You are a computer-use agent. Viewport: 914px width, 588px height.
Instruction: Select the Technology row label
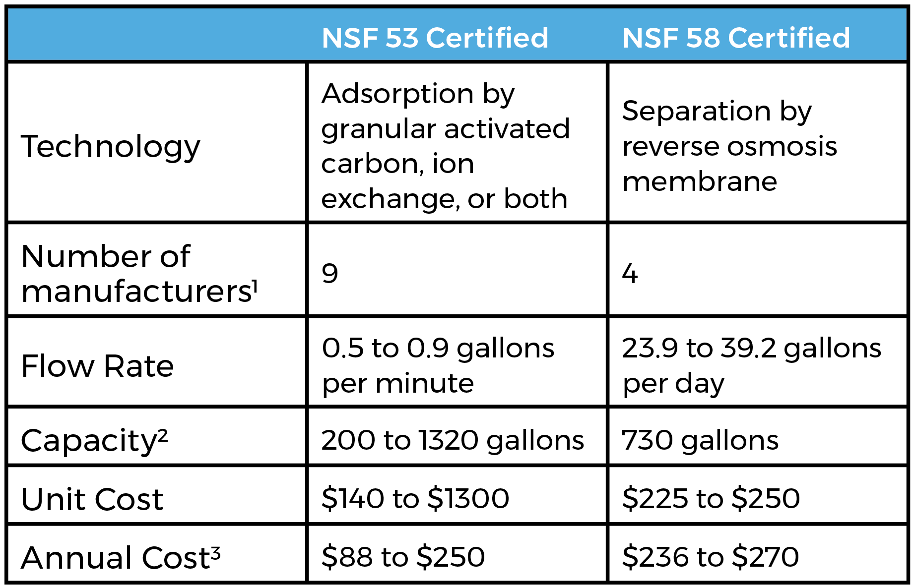point(111,146)
